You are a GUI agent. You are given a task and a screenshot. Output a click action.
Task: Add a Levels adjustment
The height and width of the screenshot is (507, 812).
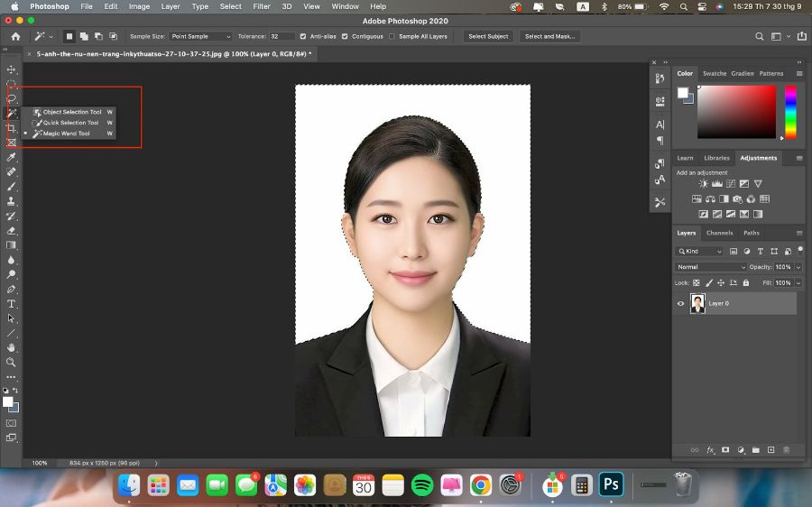click(717, 184)
